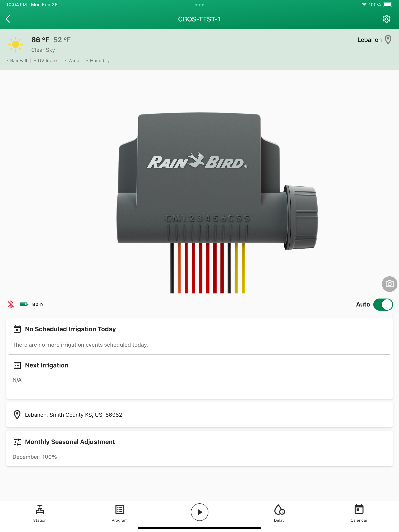Toggle the Auto mode switch off
Image resolution: width=399 pixels, height=532 pixels.
383,304
